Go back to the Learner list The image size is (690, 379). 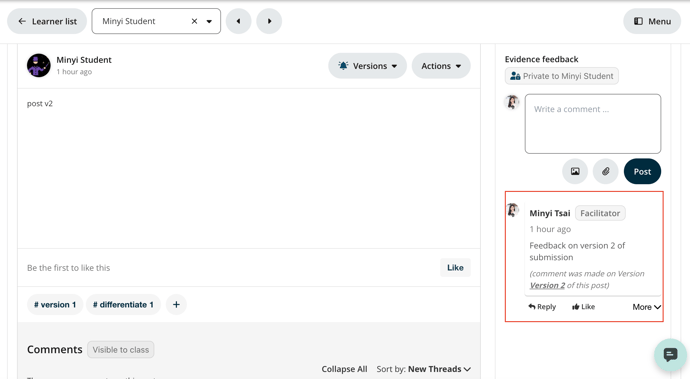click(47, 21)
